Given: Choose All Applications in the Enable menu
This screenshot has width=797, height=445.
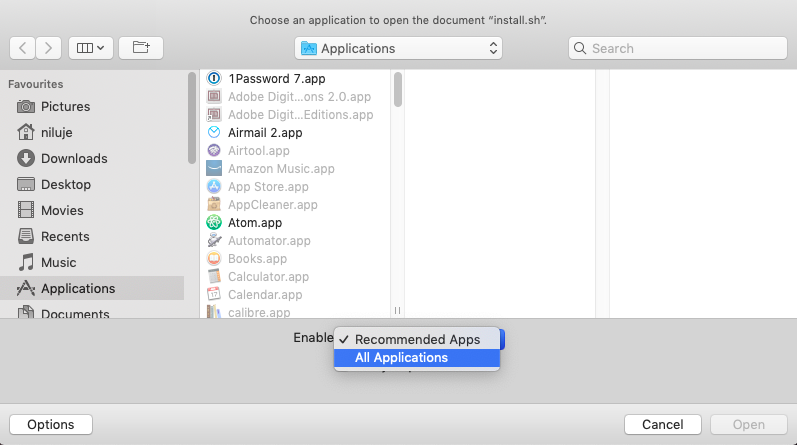Looking at the screenshot, I should pyautogui.click(x=417, y=358).
